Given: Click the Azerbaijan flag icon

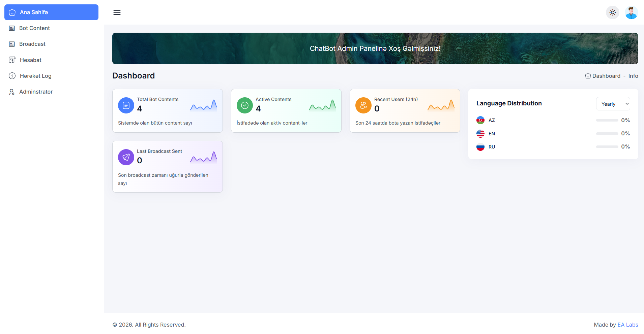Looking at the screenshot, I should (480, 120).
